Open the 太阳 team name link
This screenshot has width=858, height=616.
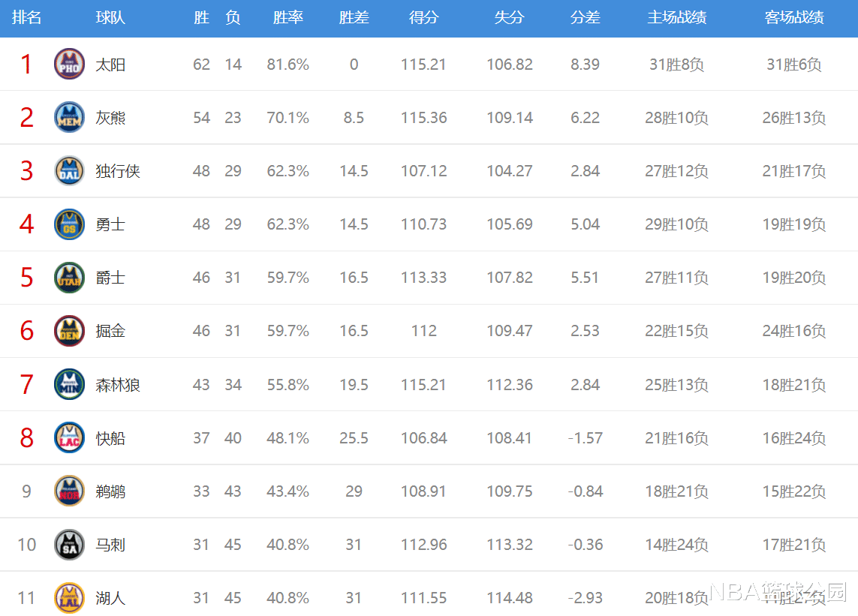[x=110, y=65]
